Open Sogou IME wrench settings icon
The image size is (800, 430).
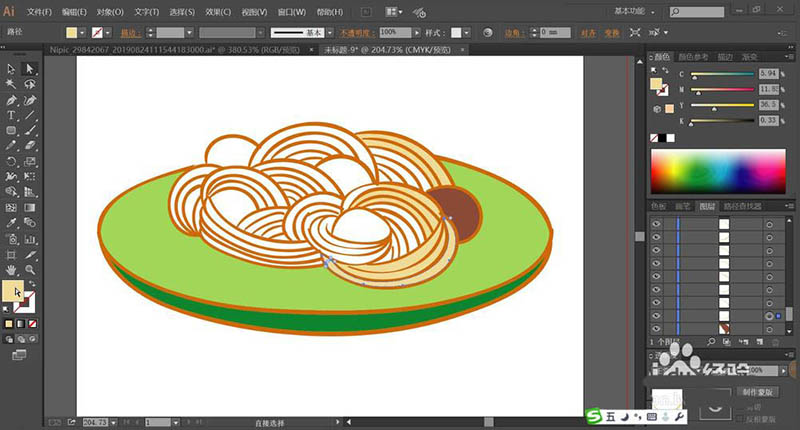pos(679,417)
